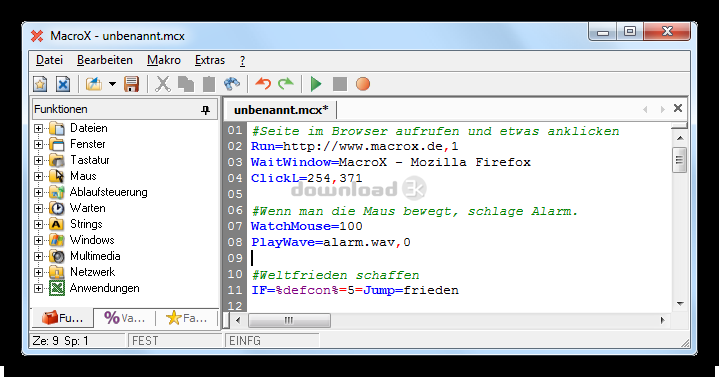Click the new macro file icon

[x=40, y=84]
